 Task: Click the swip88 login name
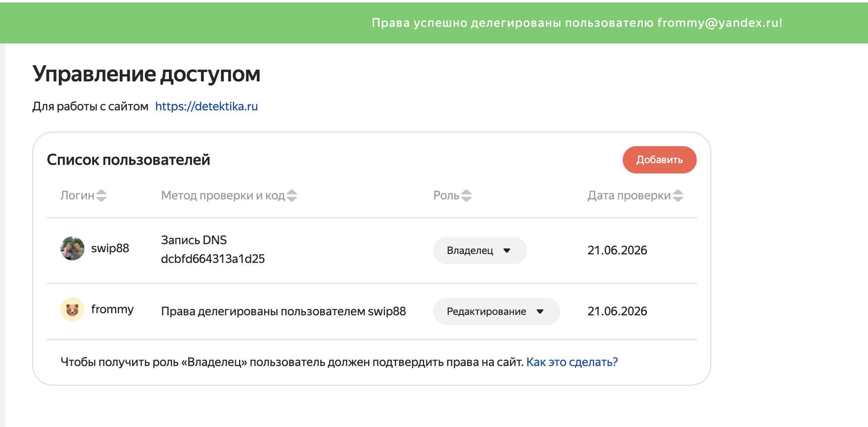pos(110,248)
